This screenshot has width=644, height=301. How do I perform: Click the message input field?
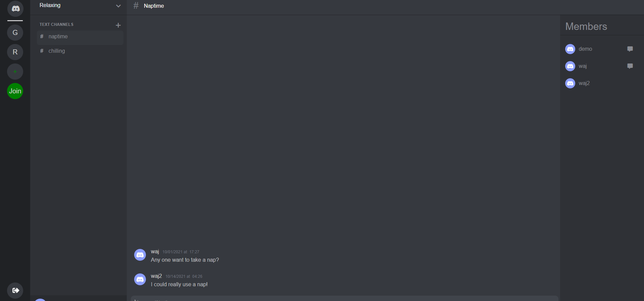point(344,298)
